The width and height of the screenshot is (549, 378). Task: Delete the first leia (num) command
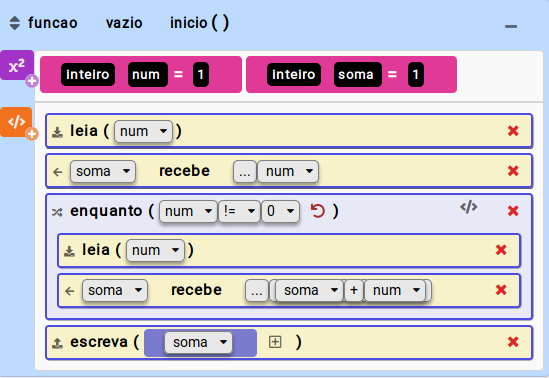pos(513,131)
